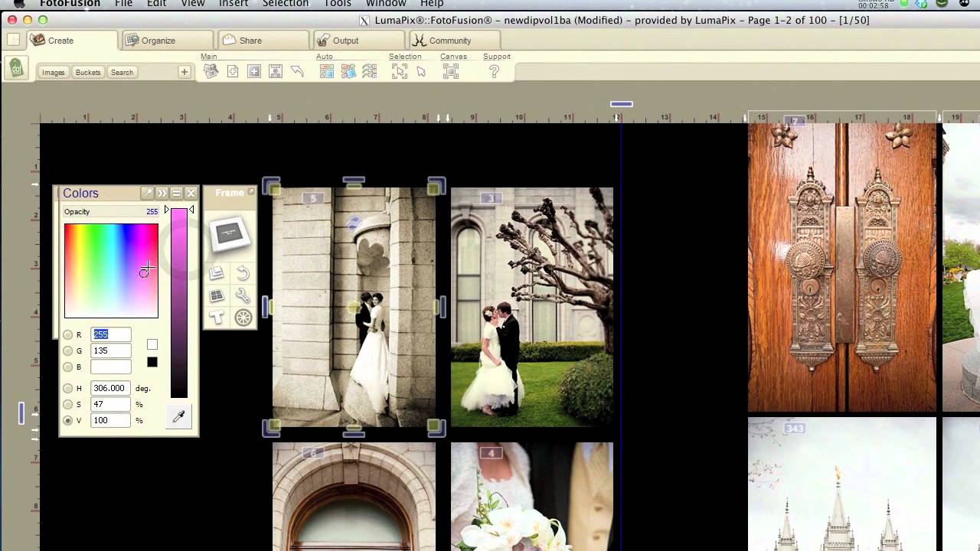Click the third Auto icon with lines
Viewport: 980px width, 551px height.
click(370, 71)
